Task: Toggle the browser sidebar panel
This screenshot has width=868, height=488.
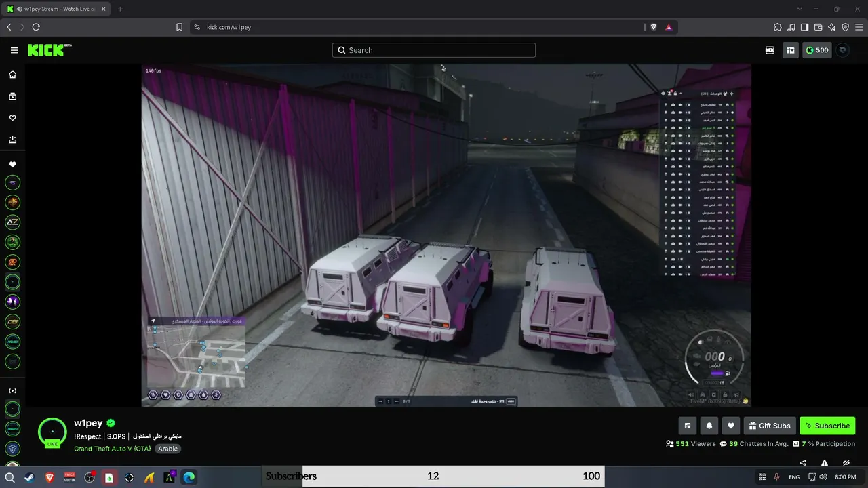Action: tap(805, 27)
